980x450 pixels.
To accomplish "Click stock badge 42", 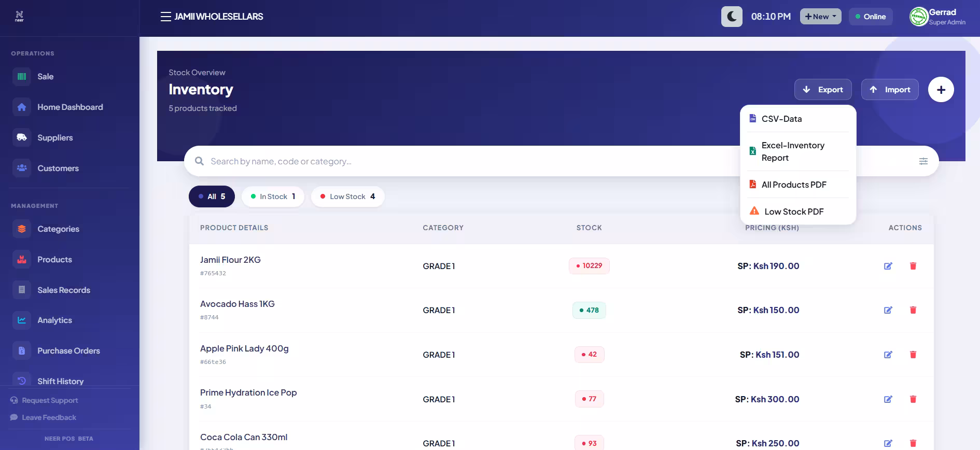I will coord(589,354).
